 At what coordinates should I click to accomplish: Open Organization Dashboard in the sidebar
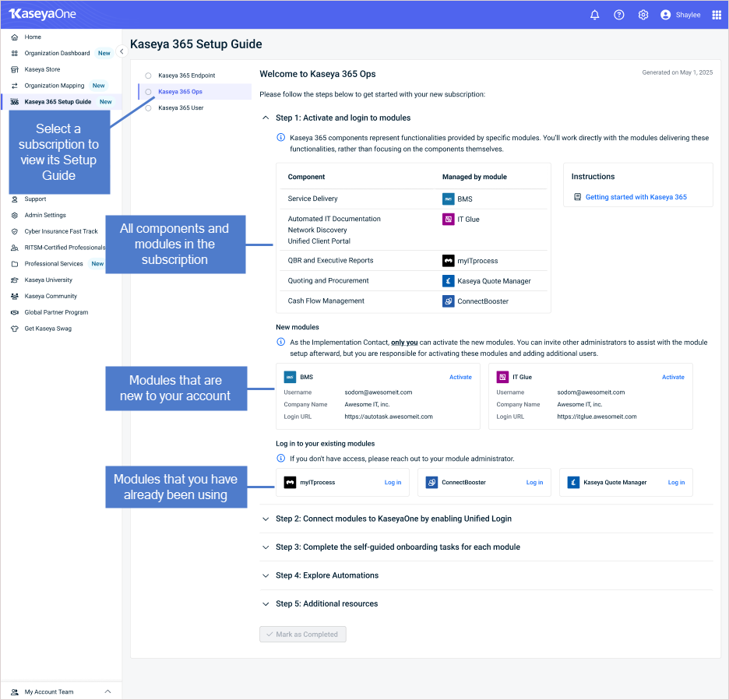pos(57,54)
